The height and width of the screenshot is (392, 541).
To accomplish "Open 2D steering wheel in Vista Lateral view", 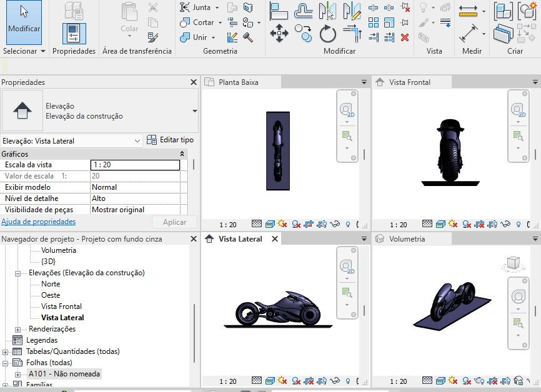I will 347,267.
